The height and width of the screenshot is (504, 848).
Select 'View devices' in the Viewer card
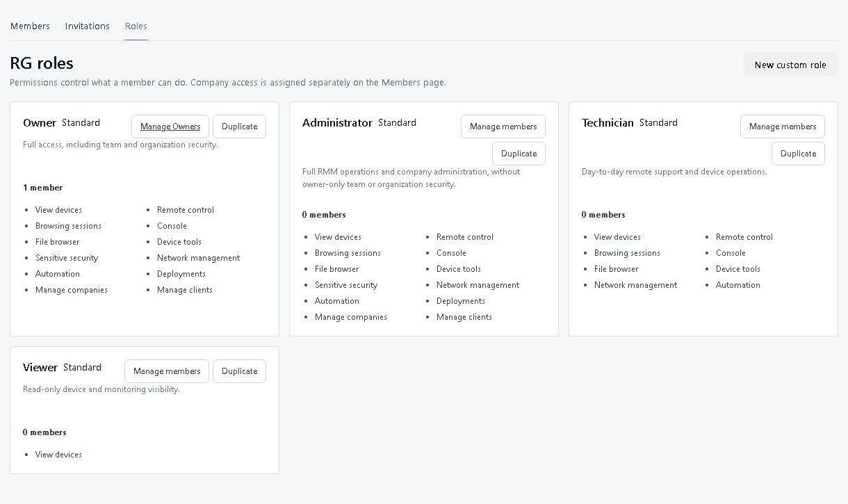(58, 455)
